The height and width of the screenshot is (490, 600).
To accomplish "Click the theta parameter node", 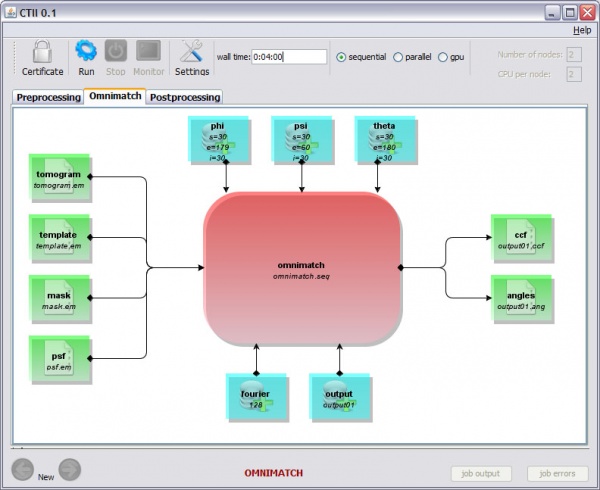I will pos(385,141).
